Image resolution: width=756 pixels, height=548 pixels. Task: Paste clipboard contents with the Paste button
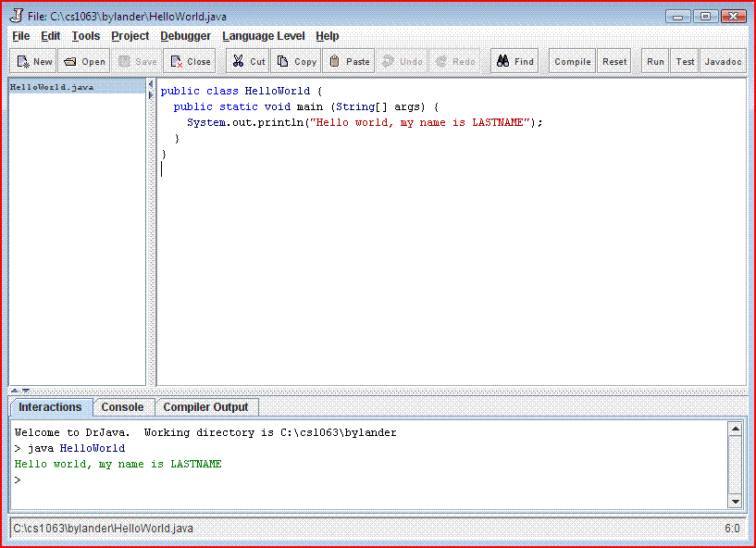(349, 61)
